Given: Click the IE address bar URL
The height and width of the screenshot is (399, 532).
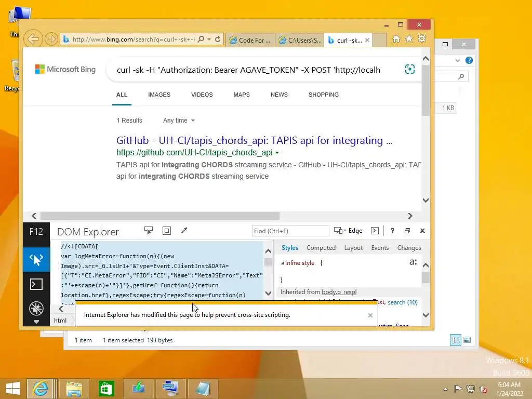Looking at the screenshot, I should (x=134, y=39).
